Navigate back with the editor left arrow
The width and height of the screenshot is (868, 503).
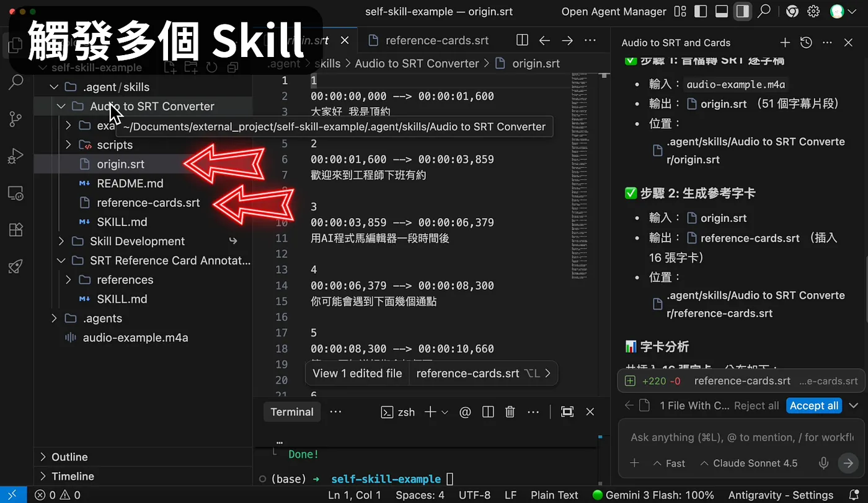pos(544,40)
